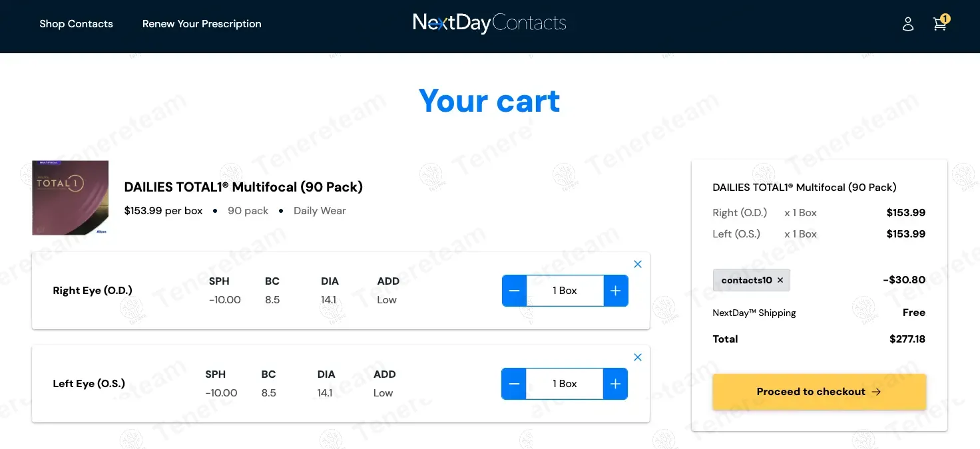This screenshot has width=980, height=449.
Task: Remove the Right Eye (O.D.) item
Action: 638,264
